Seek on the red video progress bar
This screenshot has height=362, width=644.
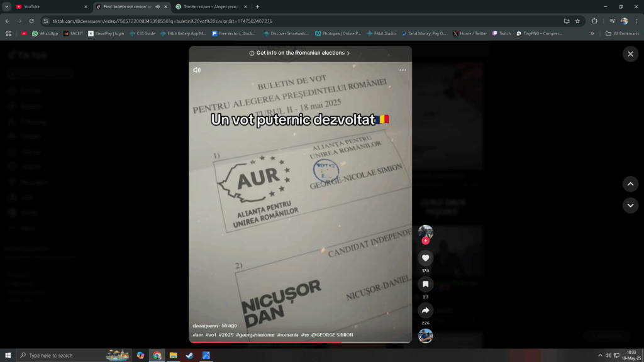click(x=300, y=343)
